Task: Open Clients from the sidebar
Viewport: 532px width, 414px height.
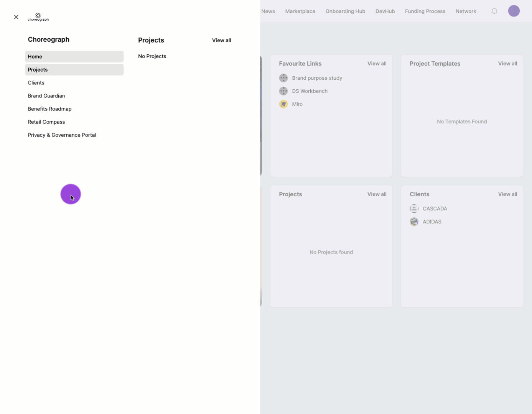Action: coord(36,83)
